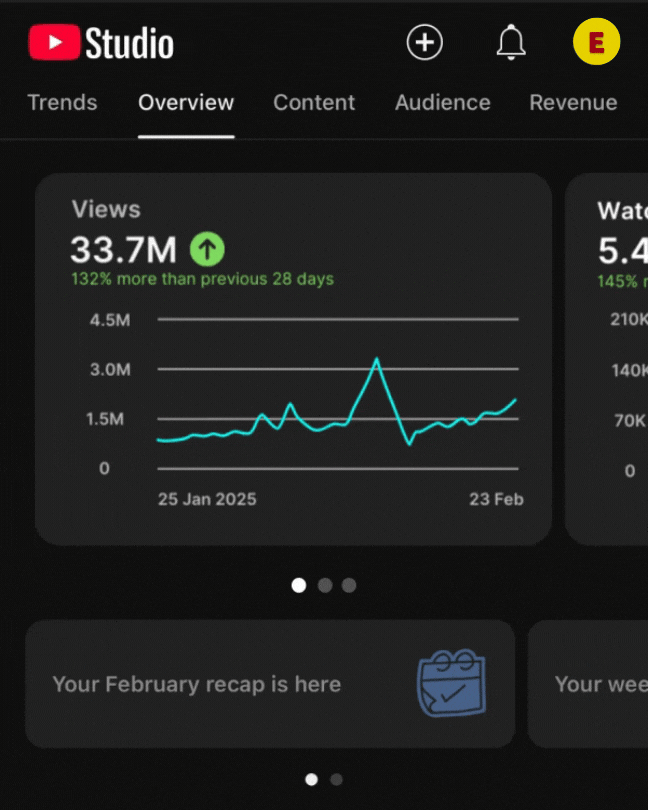Click '132% more than previous 28 days'
This screenshot has height=810, width=648.
tap(203, 279)
